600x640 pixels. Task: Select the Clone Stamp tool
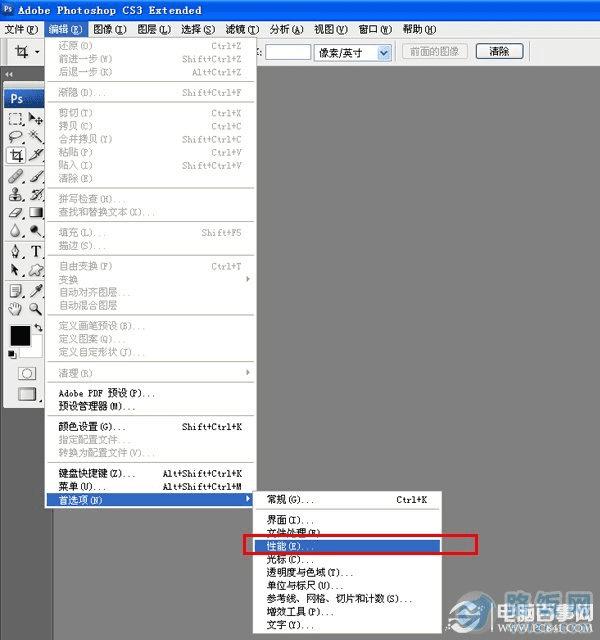(16, 194)
